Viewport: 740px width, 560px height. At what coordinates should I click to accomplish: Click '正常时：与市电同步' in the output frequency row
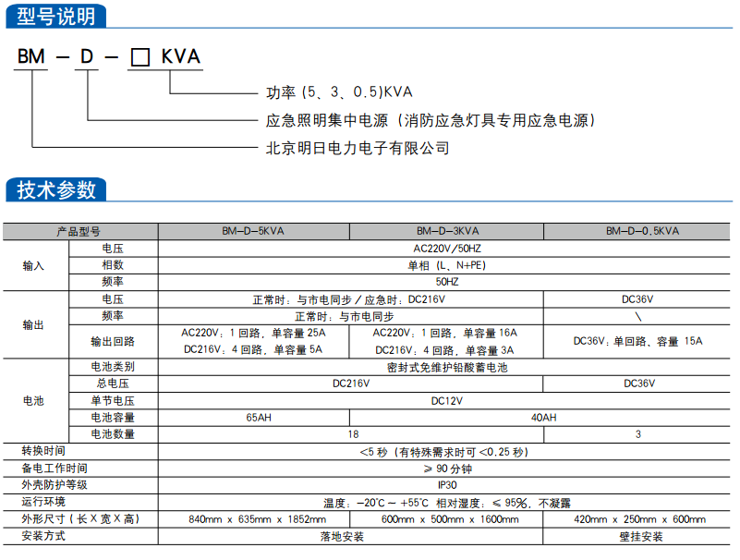click(344, 316)
